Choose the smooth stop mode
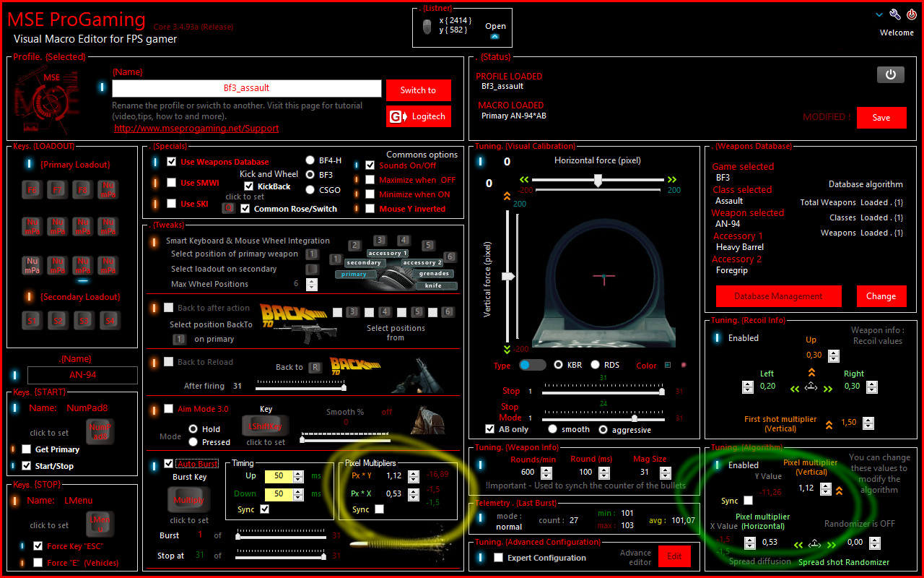Image resolution: width=924 pixels, height=578 pixels. point(552,429)
